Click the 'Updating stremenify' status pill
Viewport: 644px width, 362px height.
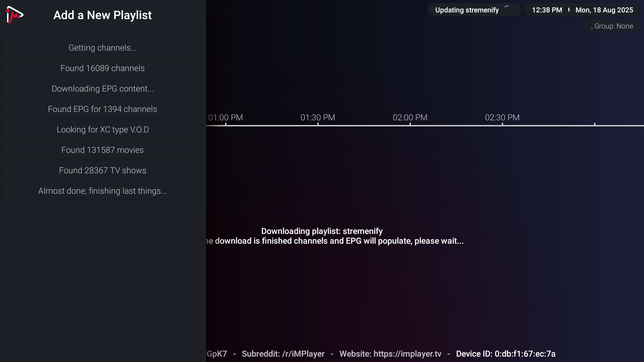pos(467,10)
